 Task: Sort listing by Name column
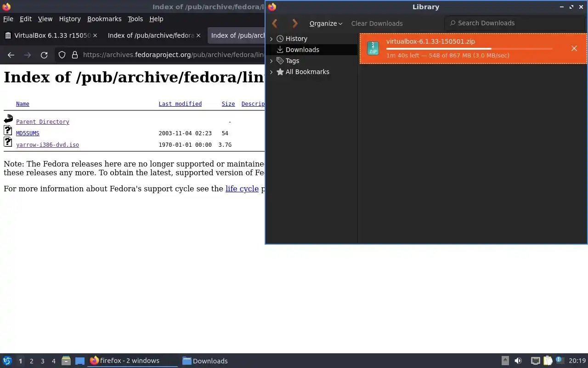pyautogui.click(x=23, y=104)
